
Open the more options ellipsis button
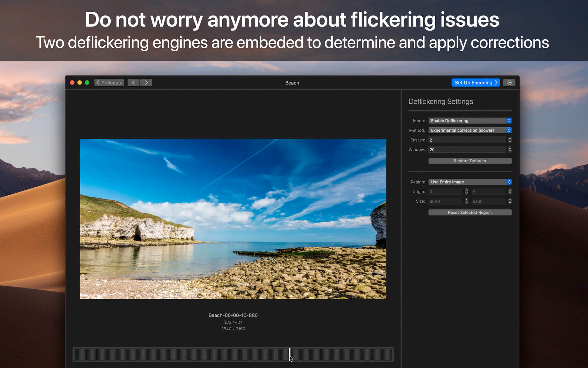pyautogui.click(x=509, y=83)
